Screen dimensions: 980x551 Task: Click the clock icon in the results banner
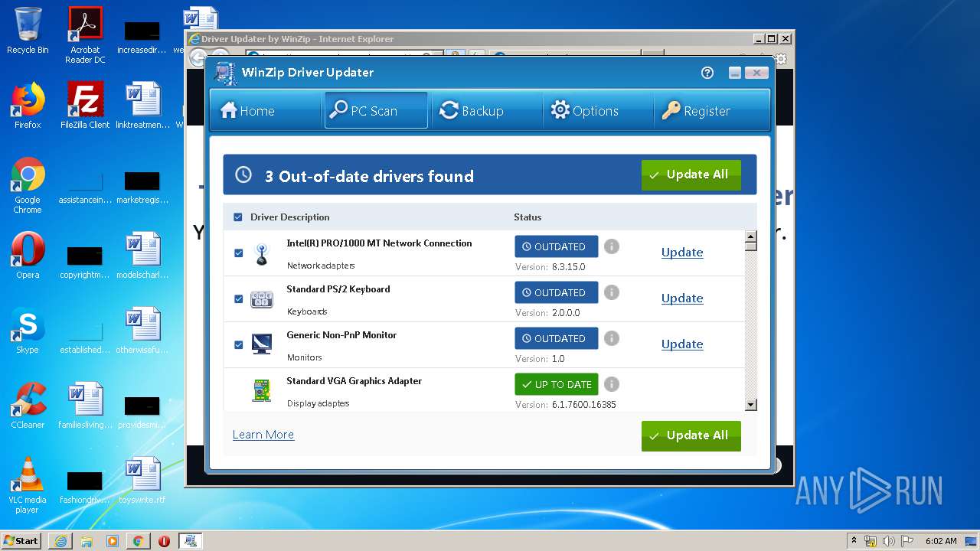pyautogui.click(x=243, y=174)
